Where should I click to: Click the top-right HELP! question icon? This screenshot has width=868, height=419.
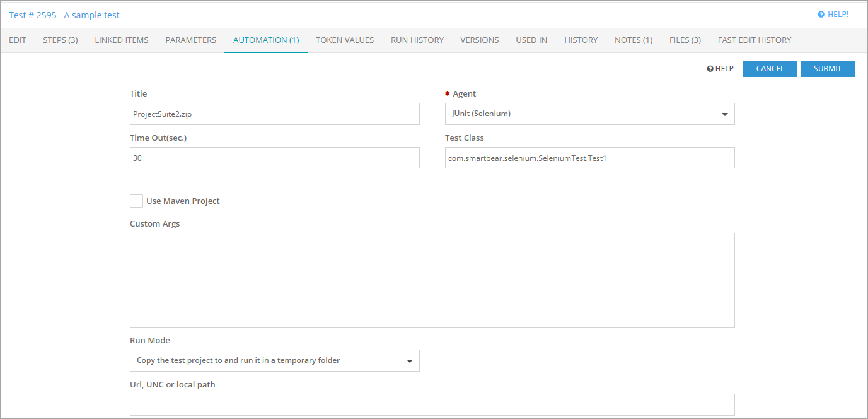click(821, 15)
